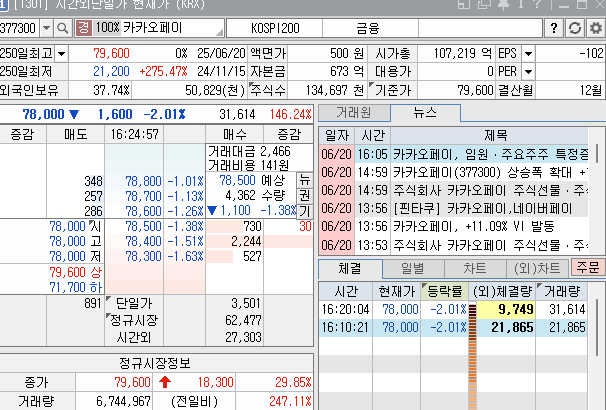Click the pink 주문 order button

[x=587, y=267]
